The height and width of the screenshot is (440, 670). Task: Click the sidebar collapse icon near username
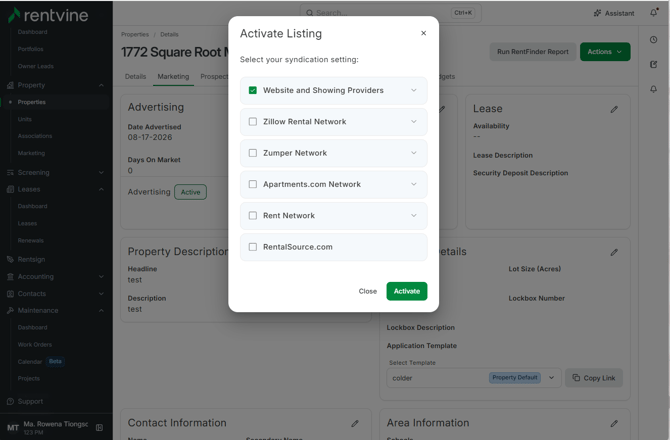99,428
